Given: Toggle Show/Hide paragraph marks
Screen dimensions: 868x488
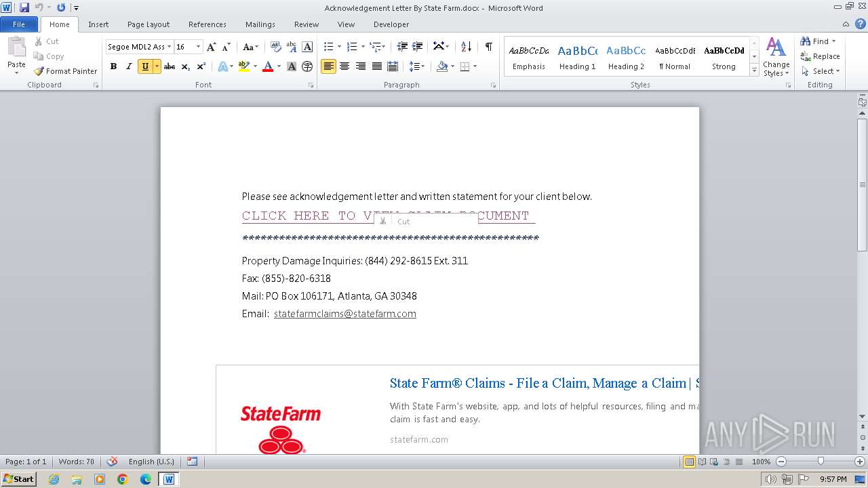Looking at the screenshot, I should [488, 47].
